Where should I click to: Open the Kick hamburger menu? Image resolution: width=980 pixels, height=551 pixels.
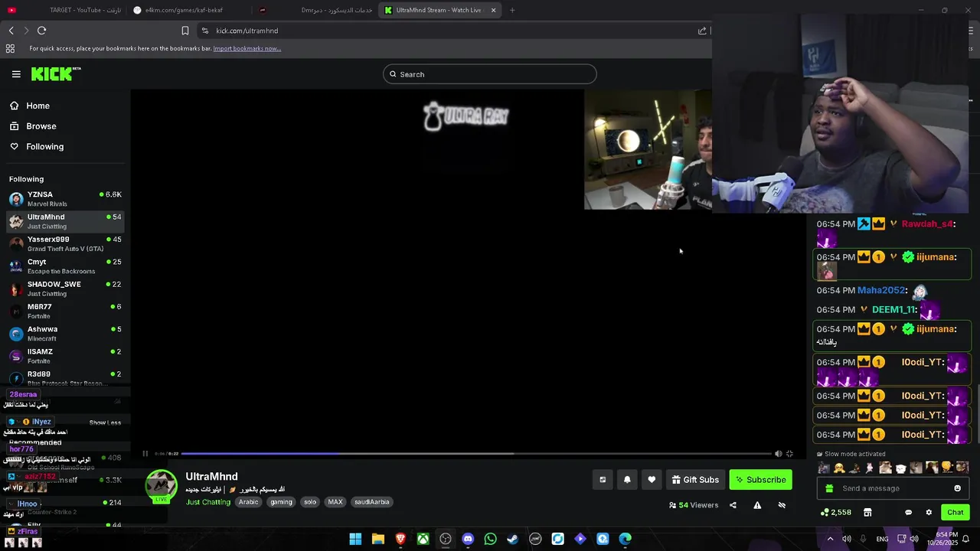[x=16, y=74]
